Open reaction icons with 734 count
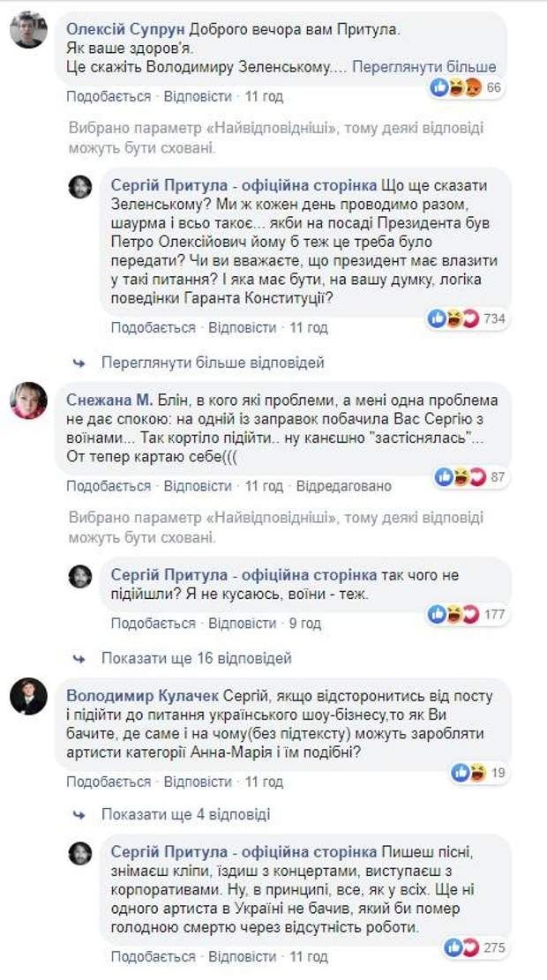 click(453, 318)
